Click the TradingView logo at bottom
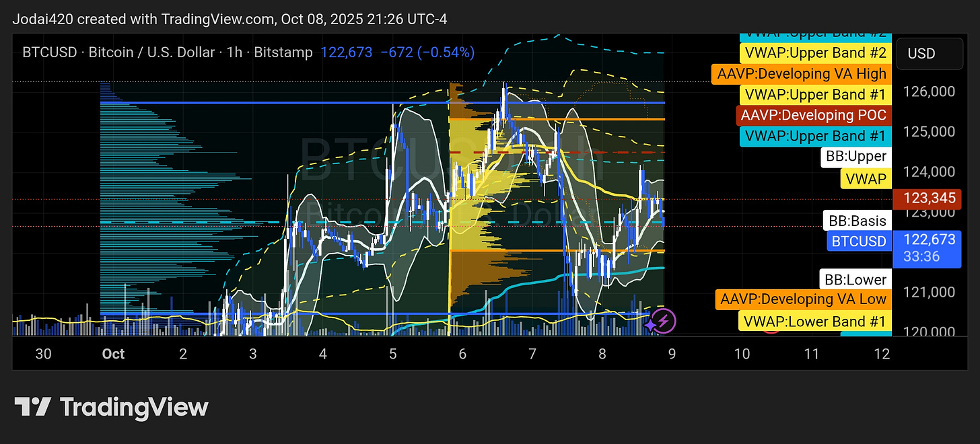The width and height of the screenshot is (980, 444). (x=112, y=407)
